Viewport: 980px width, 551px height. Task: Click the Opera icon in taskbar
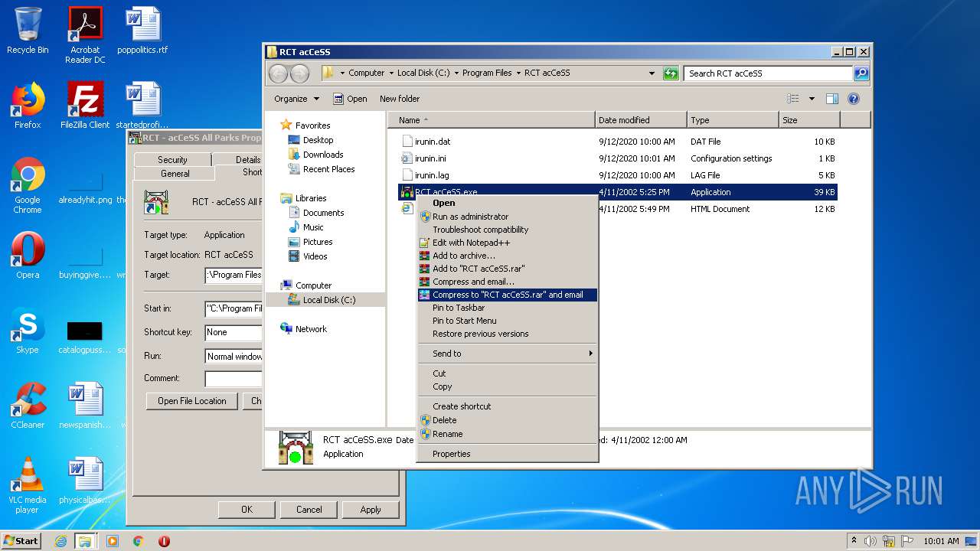164,541
